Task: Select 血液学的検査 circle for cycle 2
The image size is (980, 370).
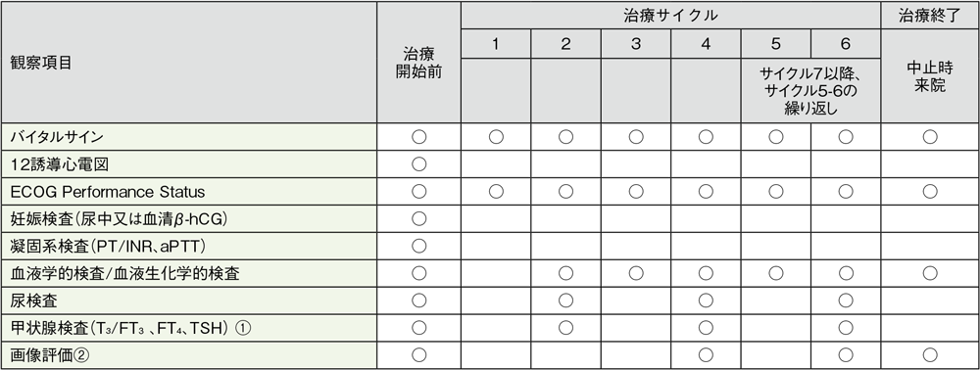Action: (565, 273)
